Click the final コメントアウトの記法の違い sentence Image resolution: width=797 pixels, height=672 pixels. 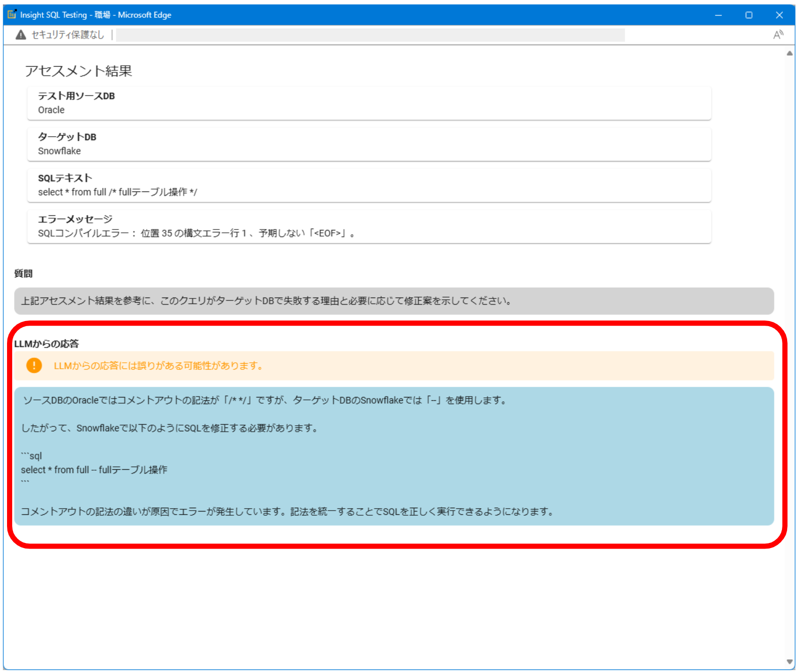(x=288, y=512)
